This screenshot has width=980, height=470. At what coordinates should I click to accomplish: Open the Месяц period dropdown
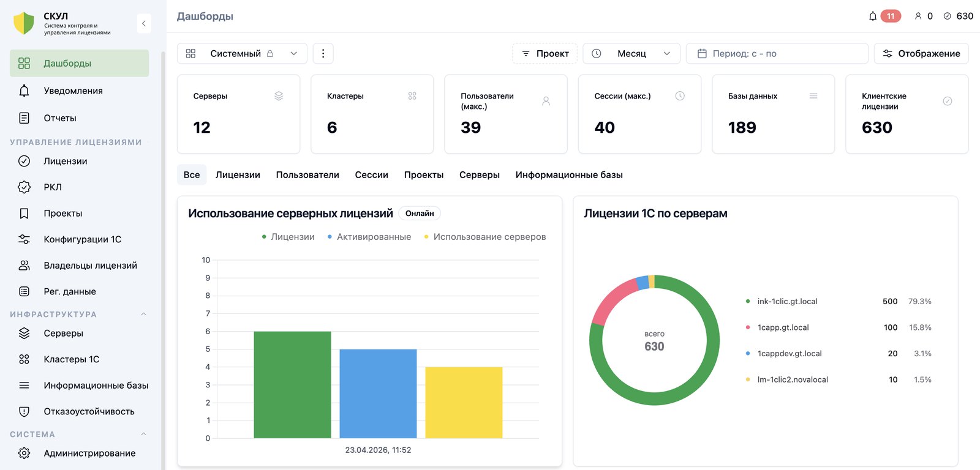pyautogui.click(x=631, y=53)
